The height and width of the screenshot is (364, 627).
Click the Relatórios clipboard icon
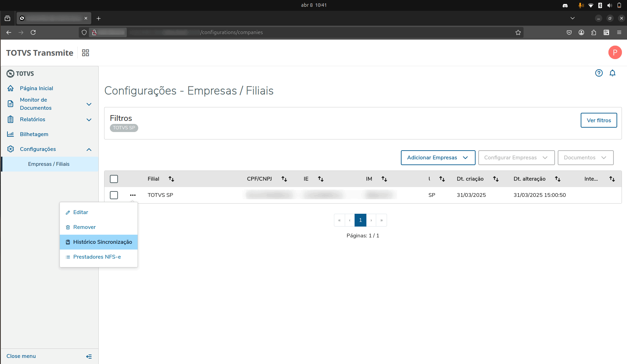click(10, 119)
